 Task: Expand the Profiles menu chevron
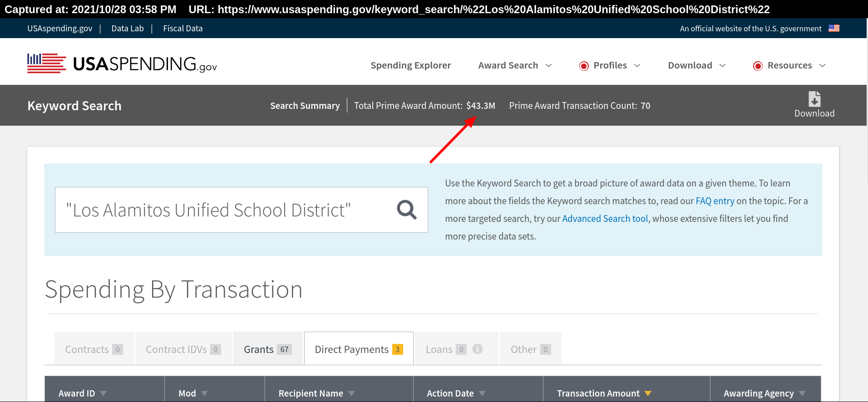point(637,65)
